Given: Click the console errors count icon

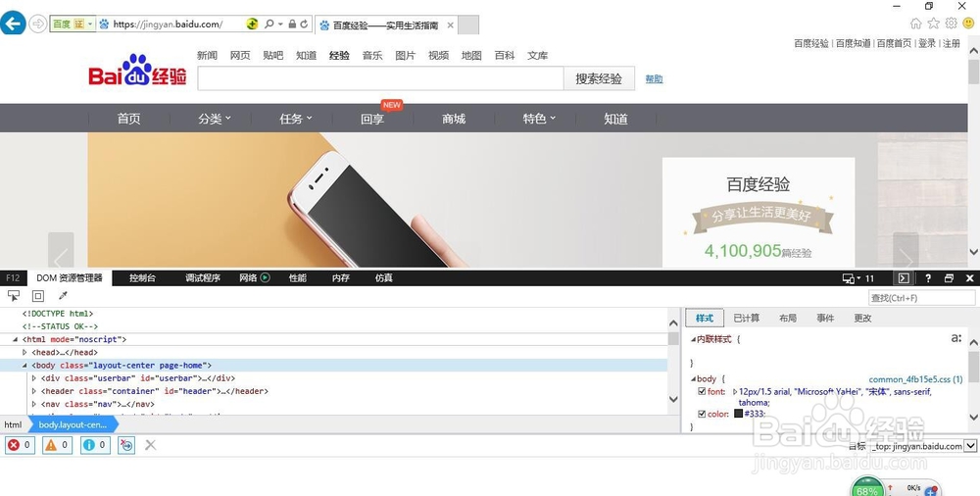Looking at the screenshot, I should [20, 445].
